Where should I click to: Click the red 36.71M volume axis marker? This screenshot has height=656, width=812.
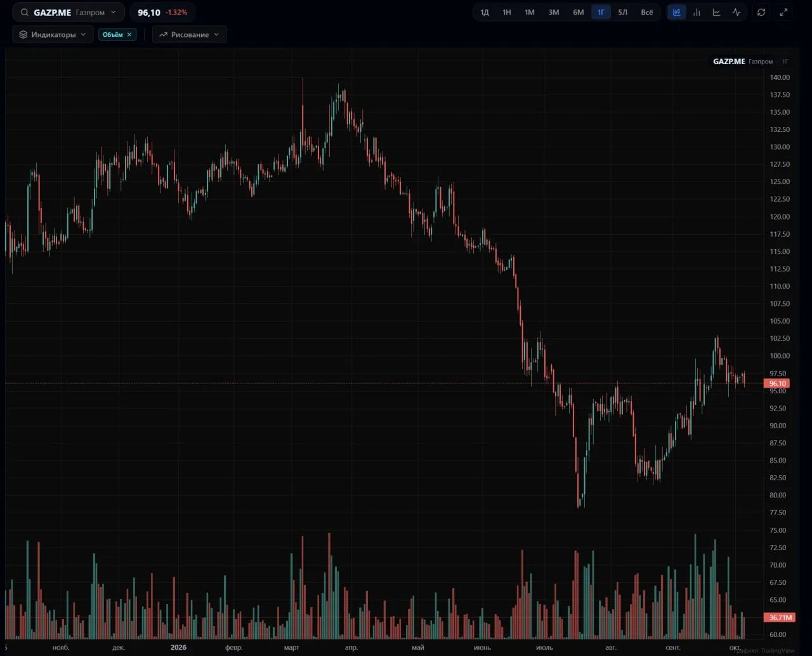pos(780,617)
